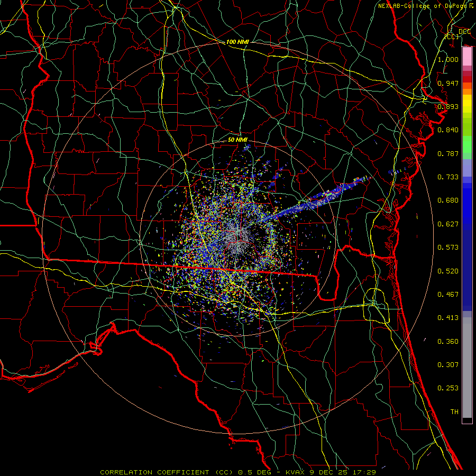Select the 0.733 legend value
Screen dimensions: 476x476
pyautogui.click(x=448, y=177)
